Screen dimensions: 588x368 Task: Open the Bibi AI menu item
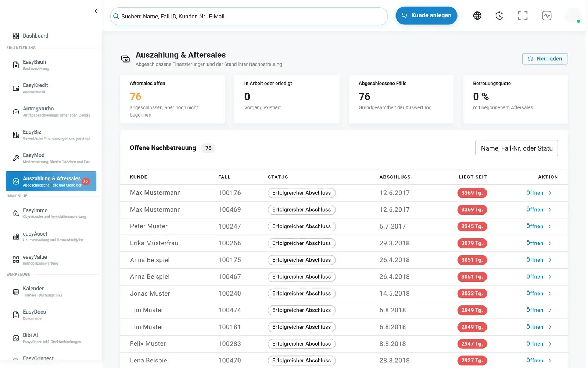51,338
